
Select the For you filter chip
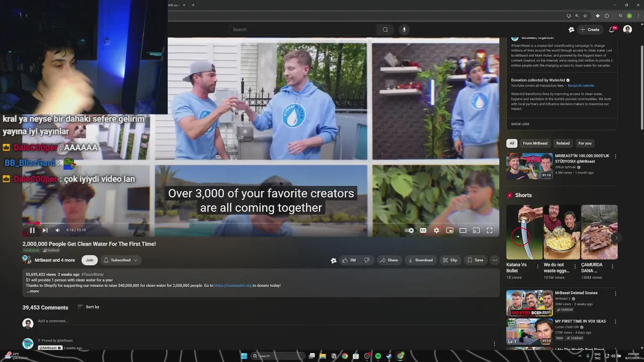click(x=585, y=143)
